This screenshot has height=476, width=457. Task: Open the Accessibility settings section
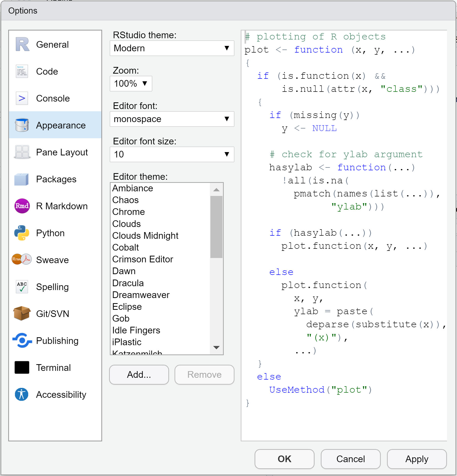point(55,394)
